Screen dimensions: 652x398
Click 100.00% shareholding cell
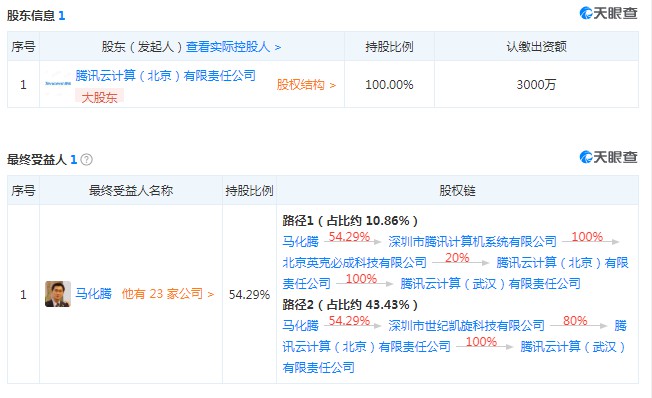point(389,85)
